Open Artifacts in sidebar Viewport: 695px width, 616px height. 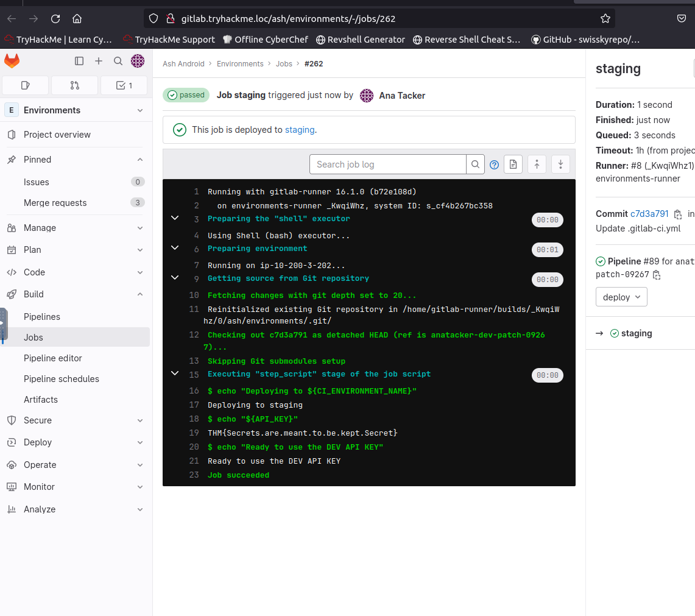(x=76, y=400)
